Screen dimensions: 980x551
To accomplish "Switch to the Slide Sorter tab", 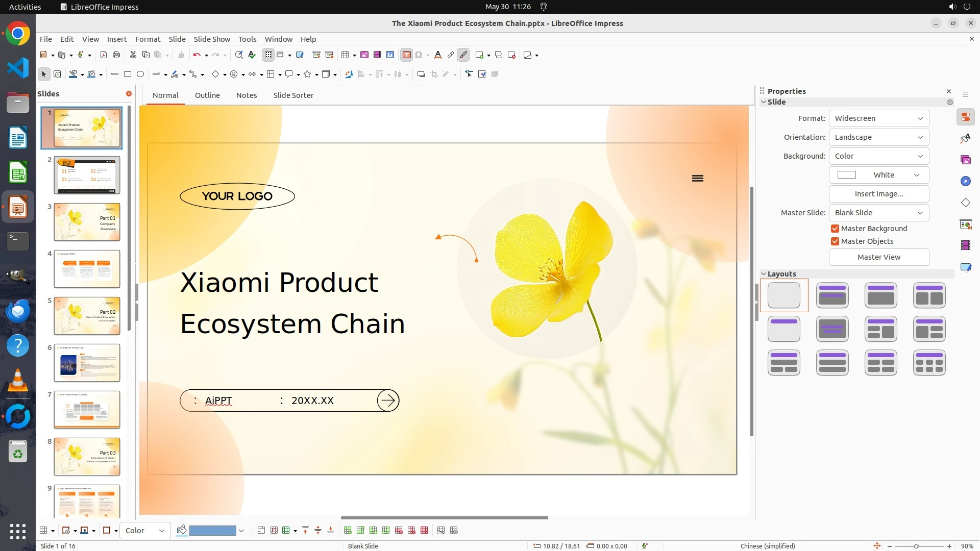I will 293,95.
